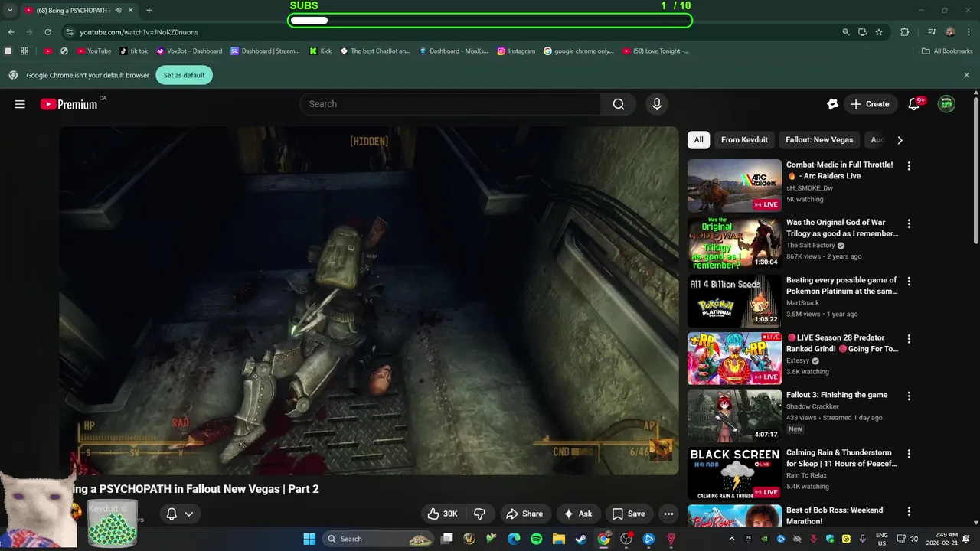Click the YouTube search input field

[450, 104]
